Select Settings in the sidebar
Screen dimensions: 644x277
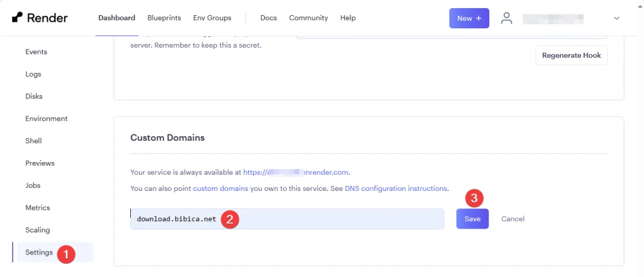39,253
